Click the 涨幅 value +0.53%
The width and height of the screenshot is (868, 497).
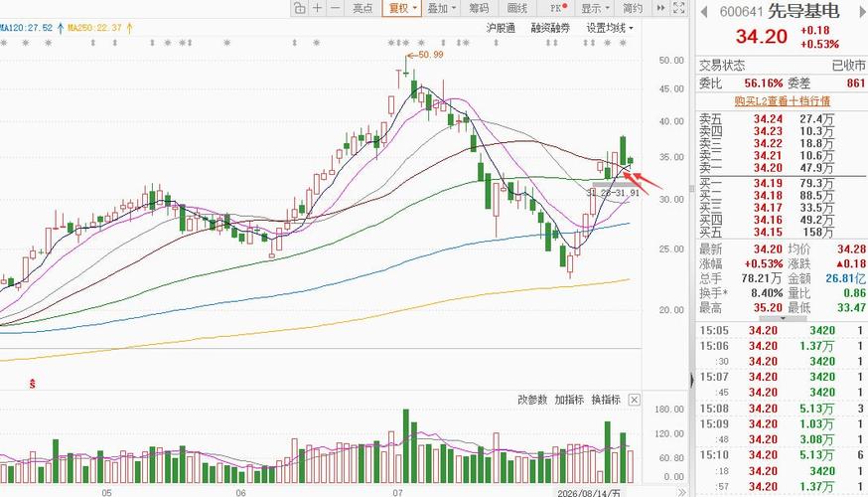(764, 263)
